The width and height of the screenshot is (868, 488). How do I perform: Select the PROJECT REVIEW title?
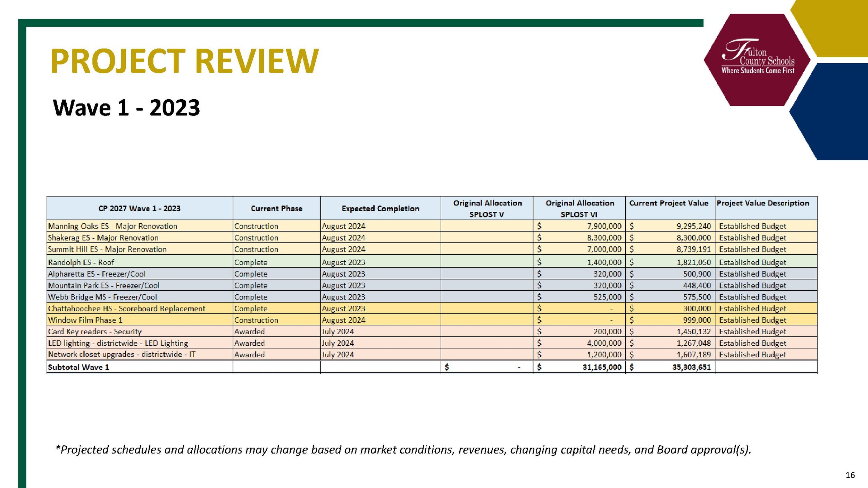[184, 61]
